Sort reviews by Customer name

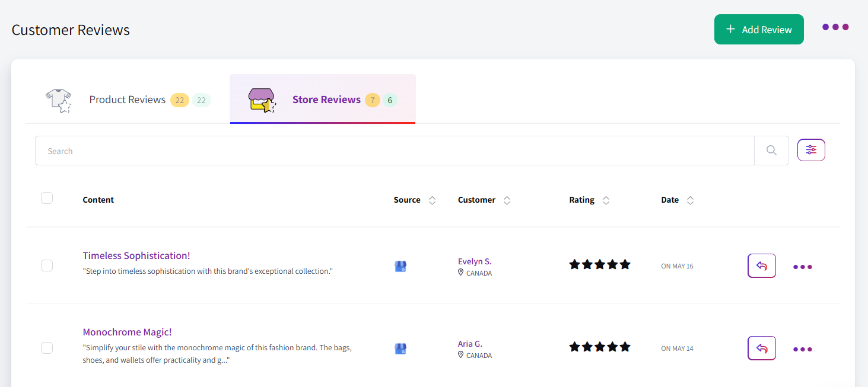point(507,200)
